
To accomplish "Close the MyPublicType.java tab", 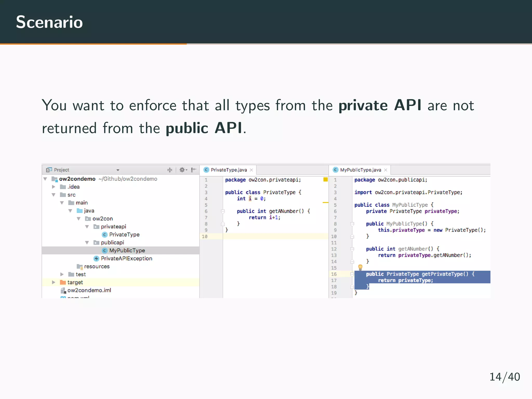I will [x=385, y=170].
